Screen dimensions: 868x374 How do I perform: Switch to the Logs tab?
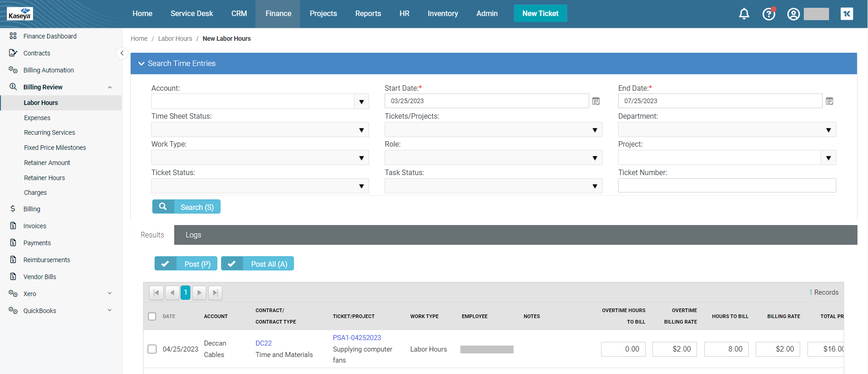tap(193, 235)
